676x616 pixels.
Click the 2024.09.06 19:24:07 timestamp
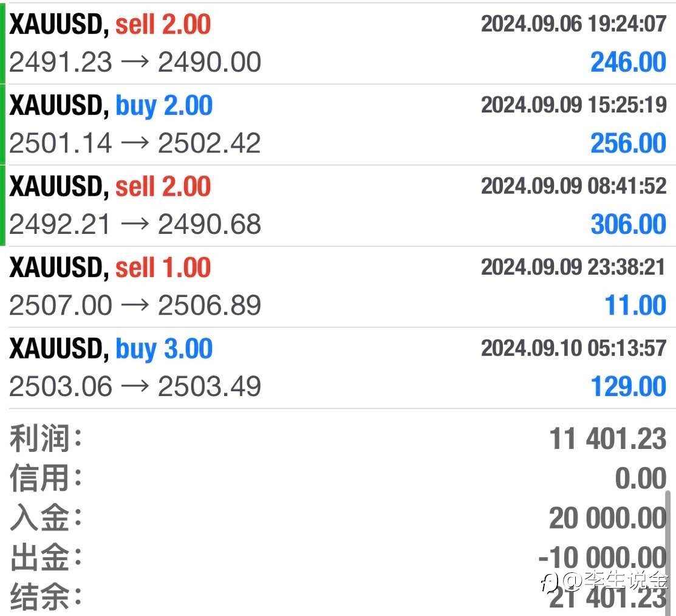tap(573, 24)
